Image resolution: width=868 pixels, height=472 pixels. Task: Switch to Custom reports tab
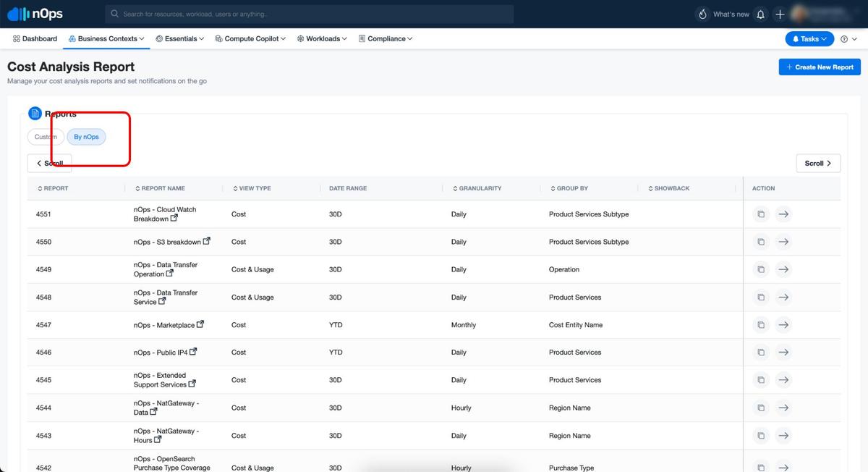click(46, 137)
